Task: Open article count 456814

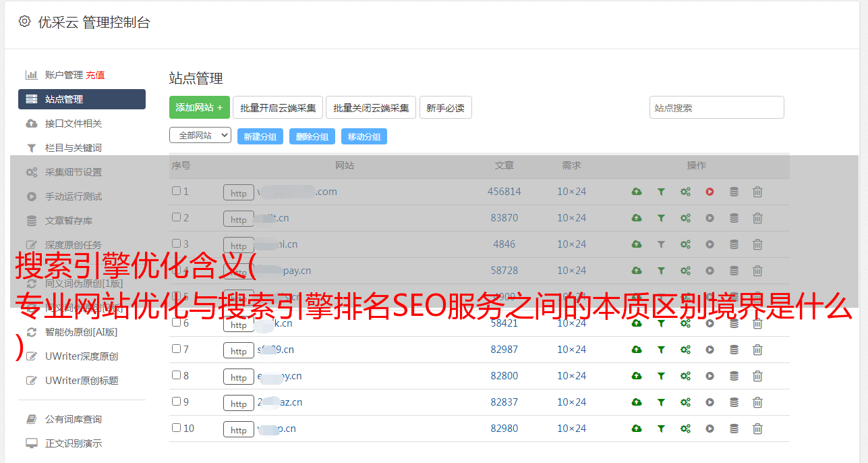Action: click(x=504, y=192)
